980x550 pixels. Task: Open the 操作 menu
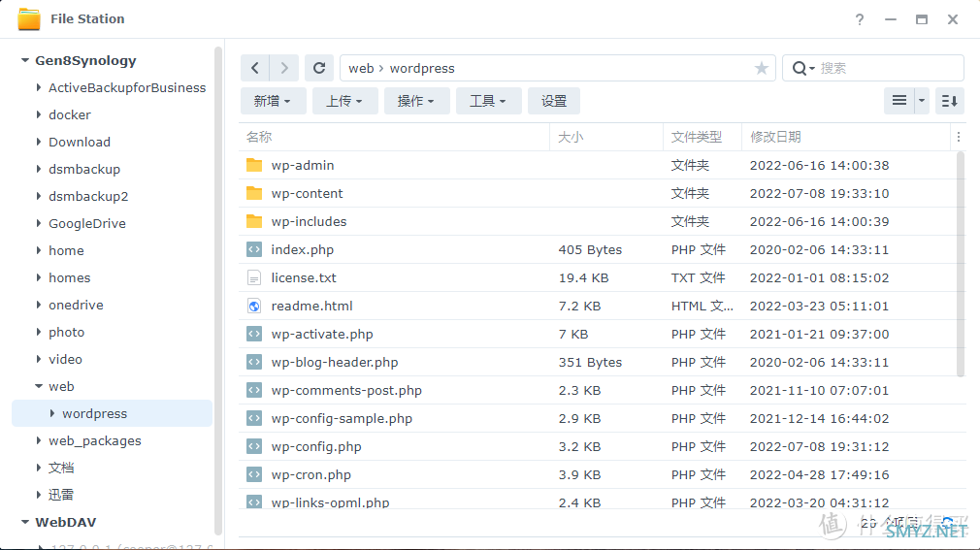pos(417,101)
